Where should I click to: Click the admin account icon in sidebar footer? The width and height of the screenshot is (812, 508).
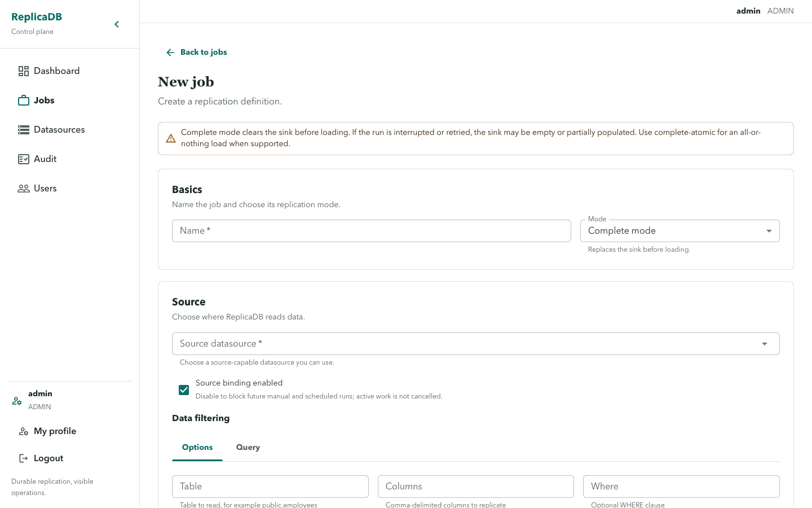point(17,401)
